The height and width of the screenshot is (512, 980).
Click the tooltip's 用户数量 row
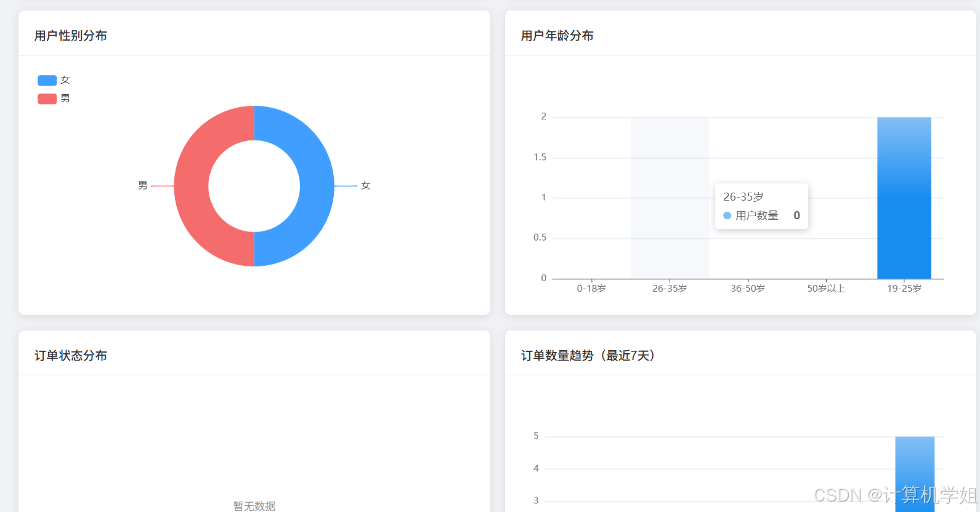coord(761,215)
